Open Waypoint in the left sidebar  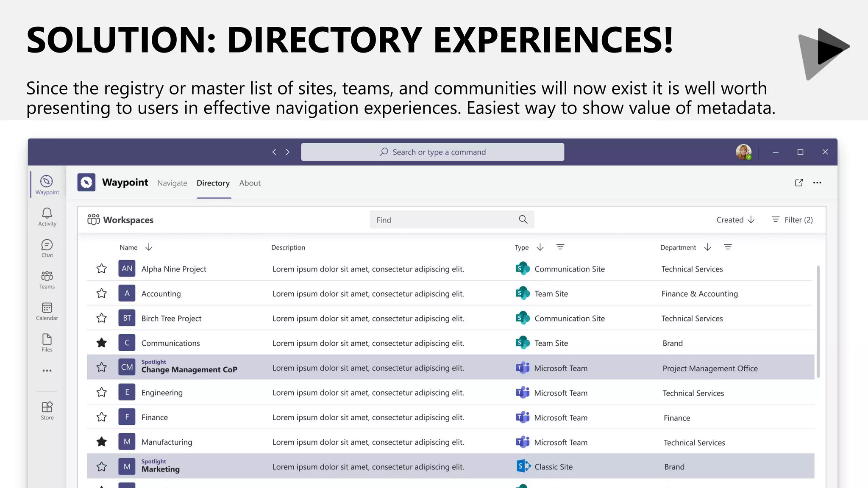(x=47, y=185)
